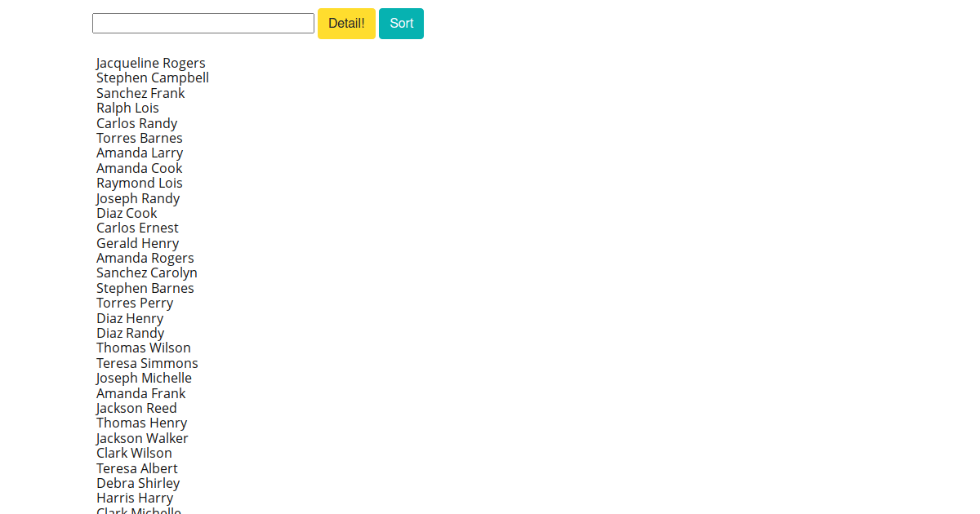Select Raymond Lois in the list
Image resolution: width=980 pixels, height=514 pixels.
(x=140, y=184)
